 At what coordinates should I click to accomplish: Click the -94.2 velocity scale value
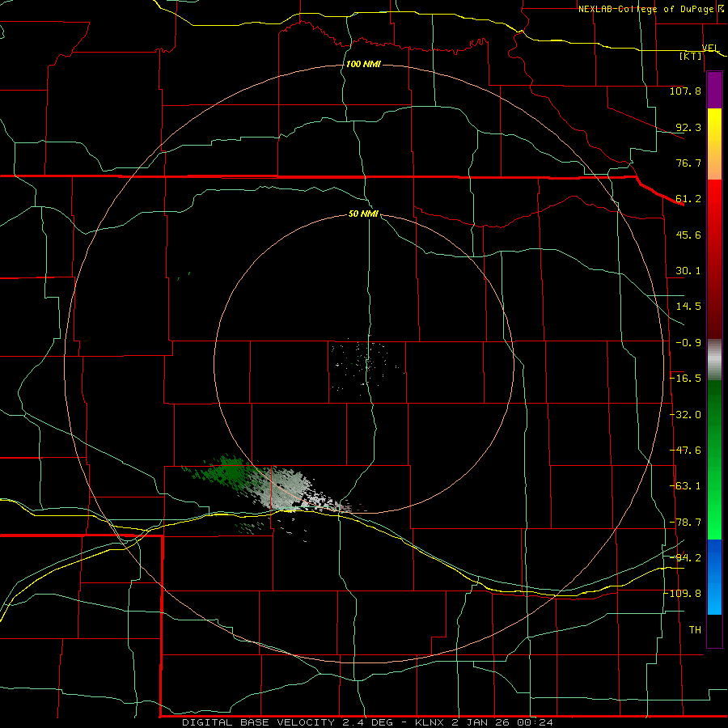coord(685,557)
